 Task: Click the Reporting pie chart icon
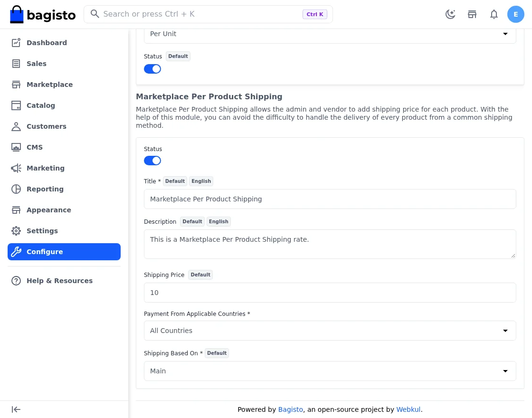(16, 189)
